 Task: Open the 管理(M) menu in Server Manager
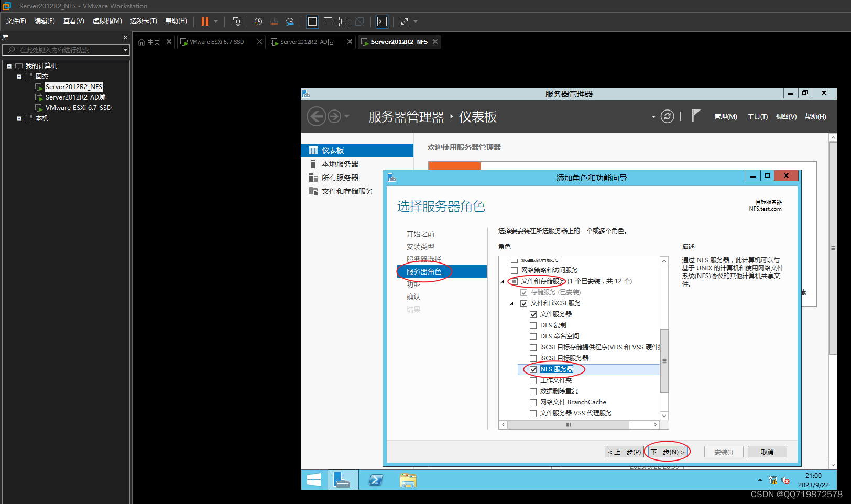click(725, 117)
